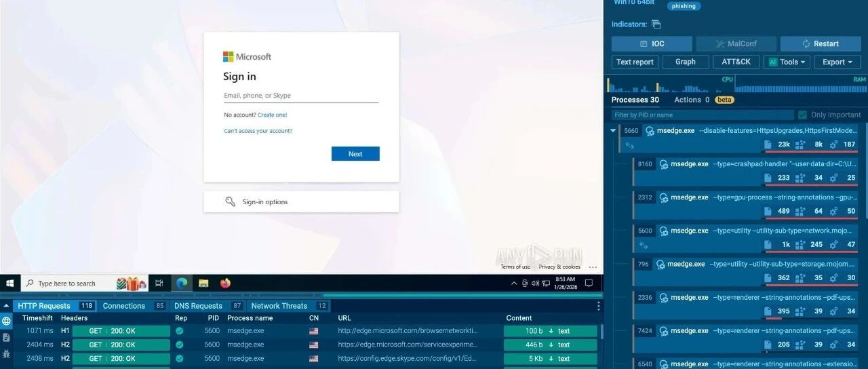Click the process icon for msedge.exe PID 5660
The height and width of the screenshot is (369, 868).
[650, 131]
